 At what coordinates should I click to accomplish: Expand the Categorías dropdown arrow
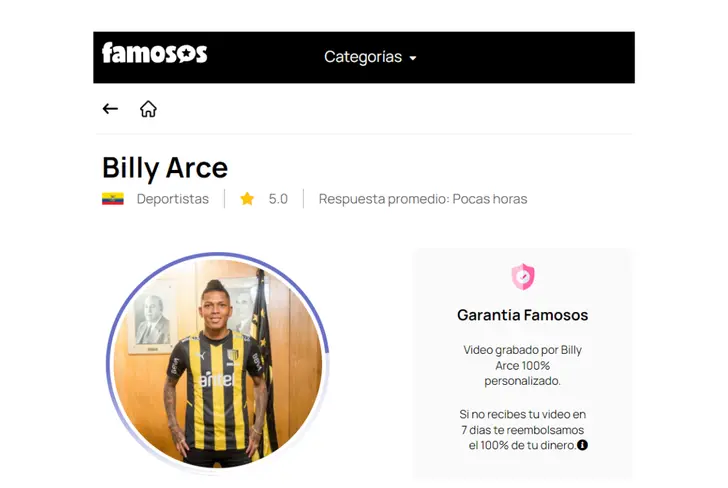click(x=413, y=58)
